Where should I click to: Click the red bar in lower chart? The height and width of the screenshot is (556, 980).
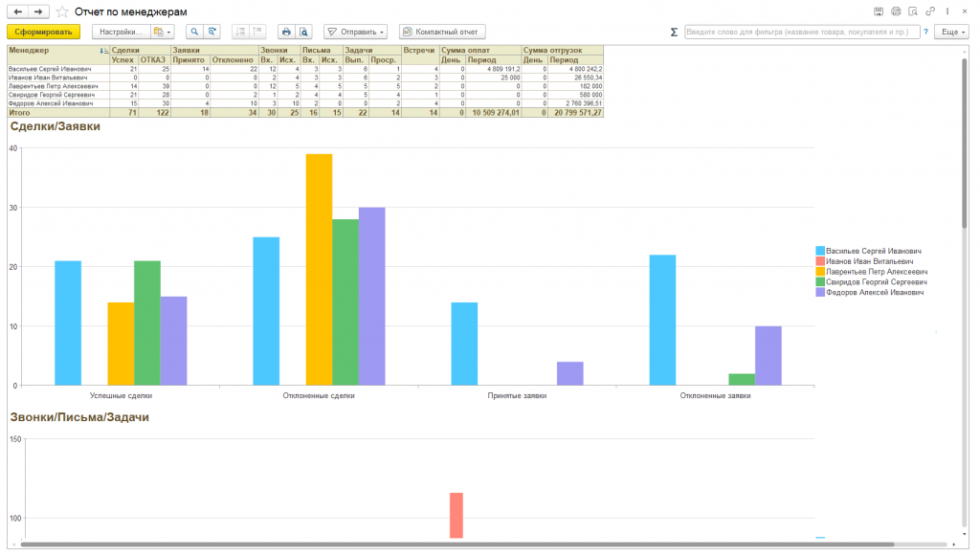pos(457,516)
